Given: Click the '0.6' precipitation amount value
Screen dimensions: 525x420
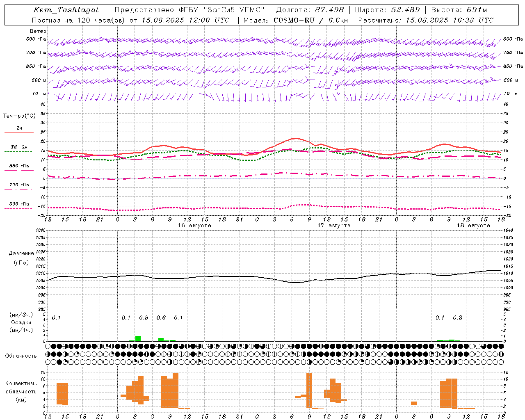Looking at the screenshot, I should tap(161, 318).
